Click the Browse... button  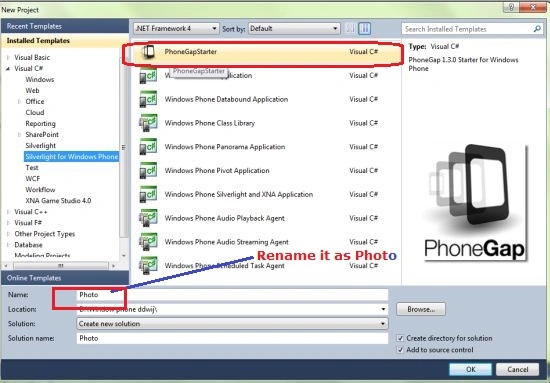tap(421, 309)
